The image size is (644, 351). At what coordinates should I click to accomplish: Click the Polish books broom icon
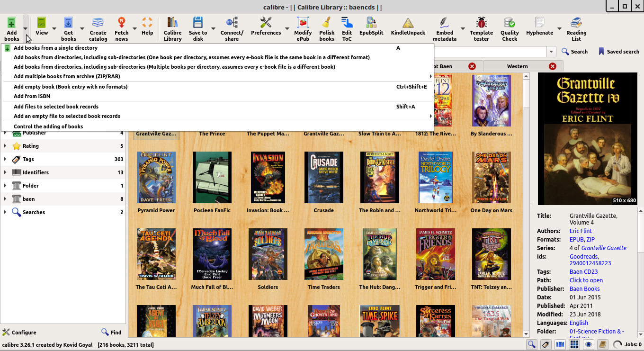[x=327, y=22]
